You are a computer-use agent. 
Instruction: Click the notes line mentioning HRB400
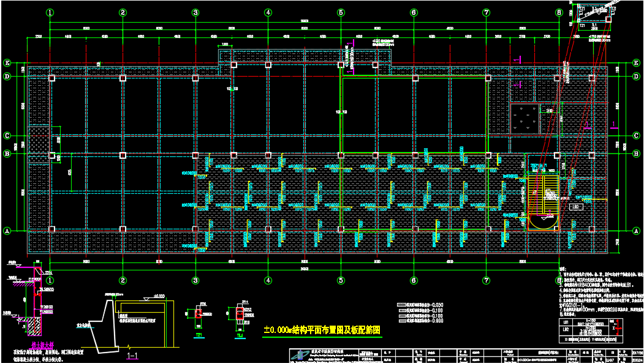(x=596, y=285)
